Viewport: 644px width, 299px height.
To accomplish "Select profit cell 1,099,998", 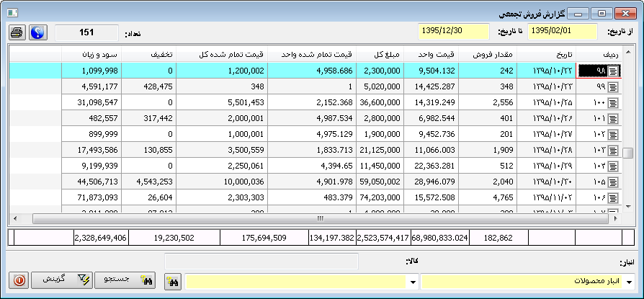I will click(x=91, y=71).
